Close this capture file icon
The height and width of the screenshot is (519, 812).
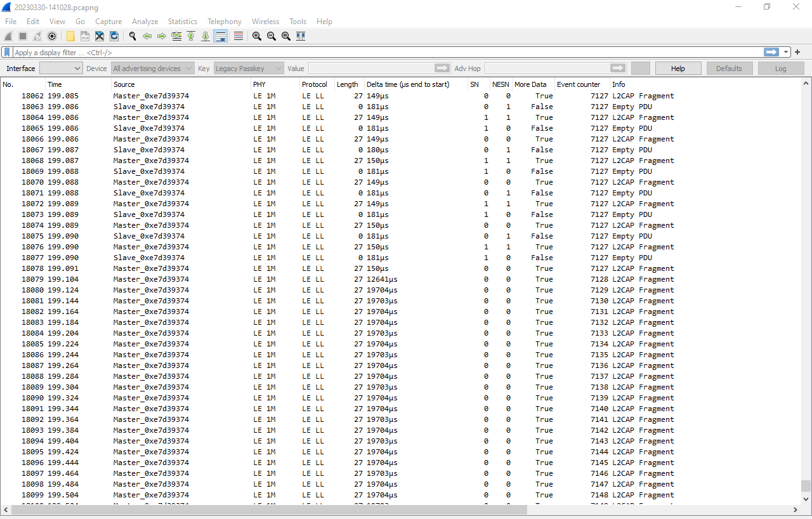click(100, 36)
